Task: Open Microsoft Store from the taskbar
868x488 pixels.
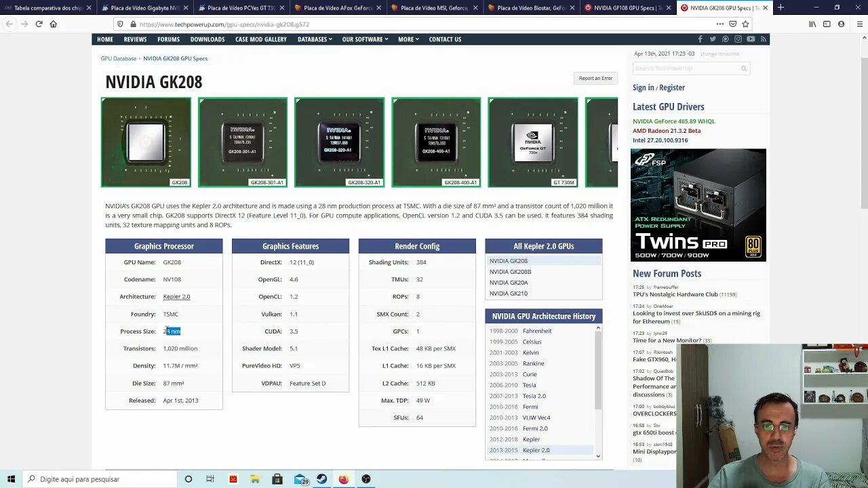Action: coord(277,479)
